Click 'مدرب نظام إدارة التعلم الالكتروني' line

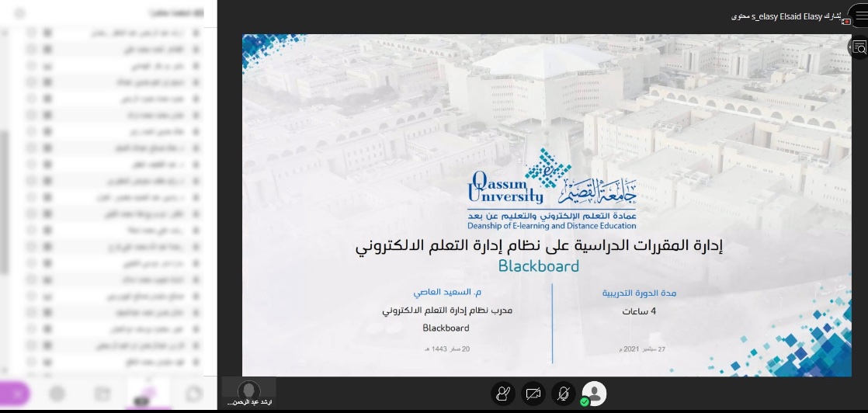coord(447,311)
